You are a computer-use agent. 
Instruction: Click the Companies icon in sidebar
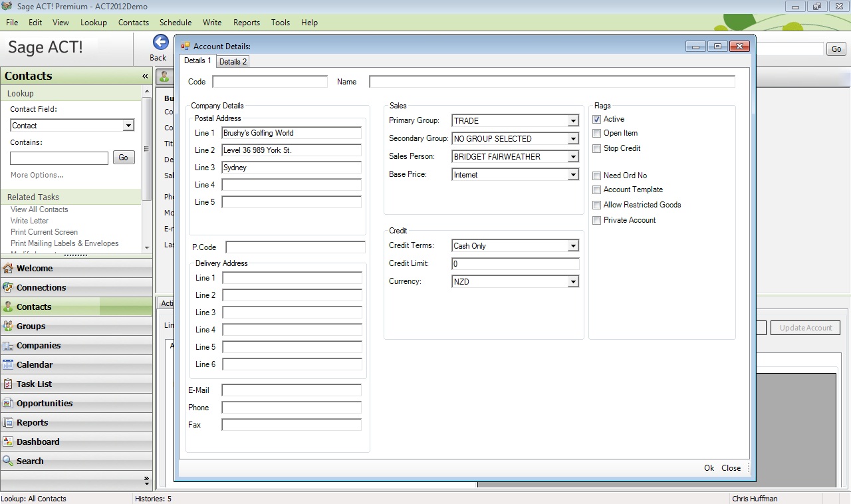(8, 346)
